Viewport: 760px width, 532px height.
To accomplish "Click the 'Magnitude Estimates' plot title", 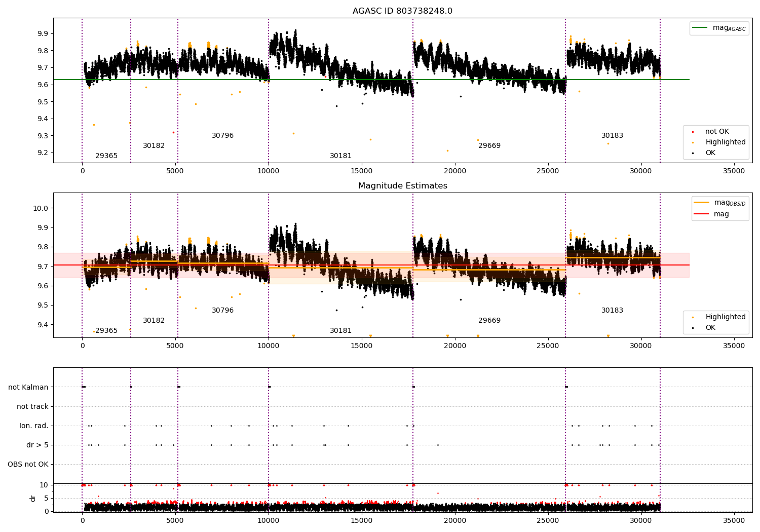I will pos(402,186).
